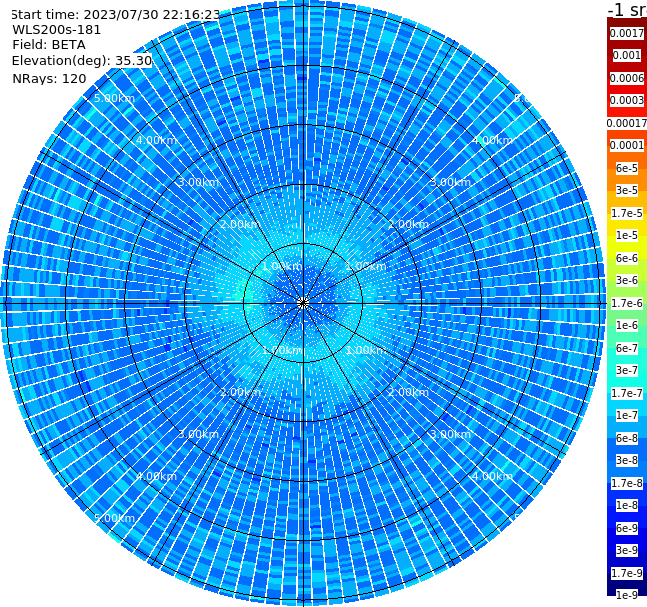Select colorbar value 1.7e-7

point(627,393)
